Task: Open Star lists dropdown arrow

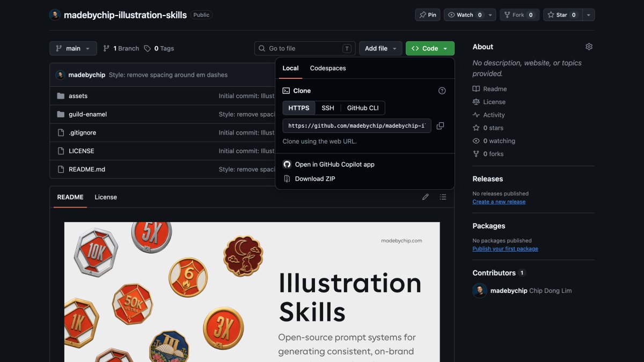Action: click(x=588, y=15)
